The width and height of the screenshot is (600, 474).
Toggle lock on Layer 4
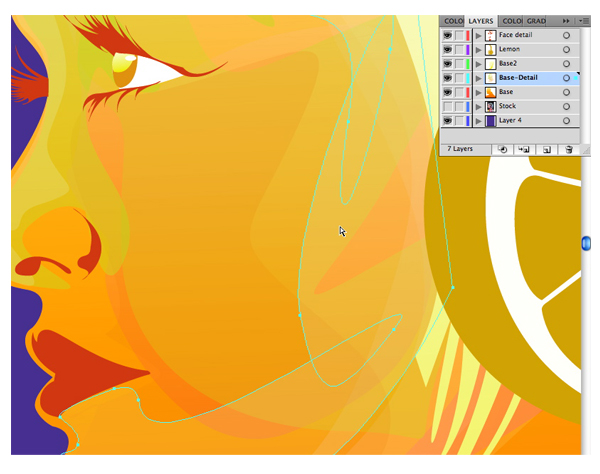pos(459,121)
